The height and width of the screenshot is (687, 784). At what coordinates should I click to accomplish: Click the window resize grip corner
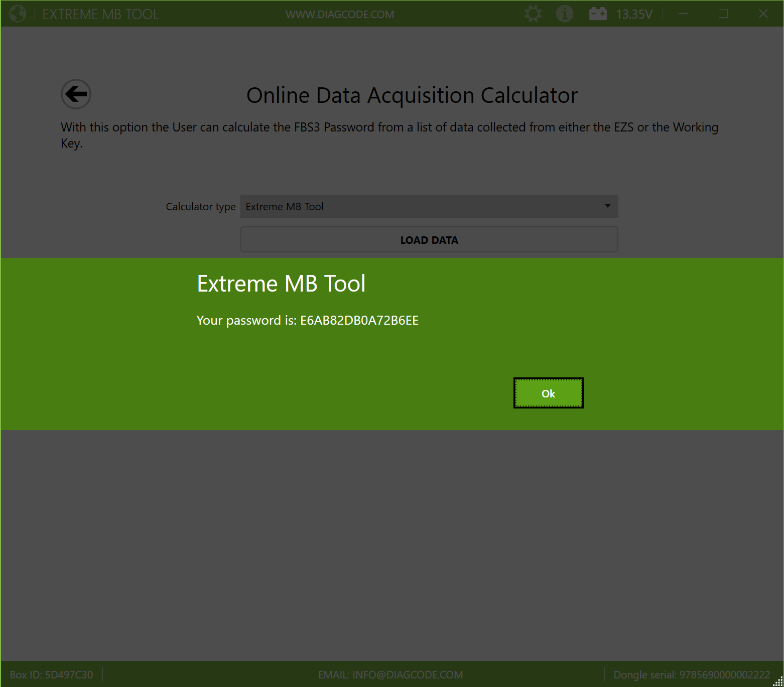coord(777,681)
